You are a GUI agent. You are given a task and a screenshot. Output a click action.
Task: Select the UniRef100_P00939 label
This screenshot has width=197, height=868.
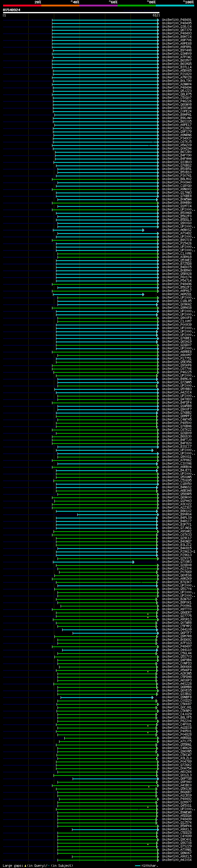click(x=176, y=325)
